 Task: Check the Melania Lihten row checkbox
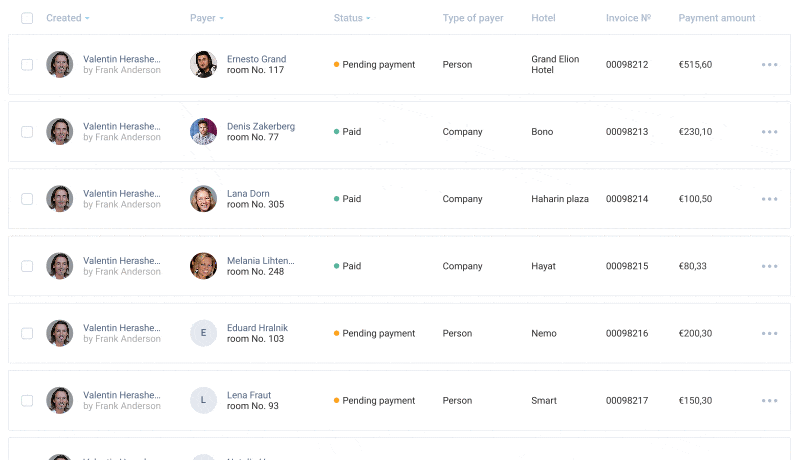(27, 266)
